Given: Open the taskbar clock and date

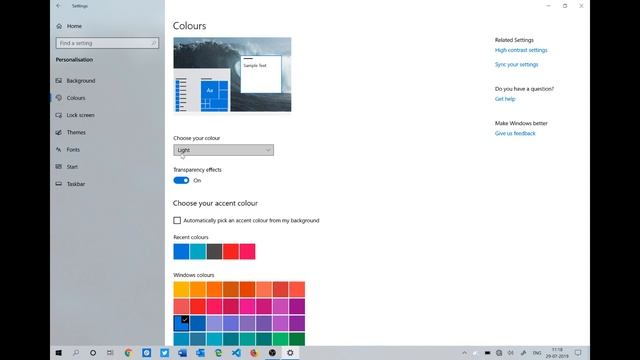Looking at the screenshot, I should click(x=557, y=353).
